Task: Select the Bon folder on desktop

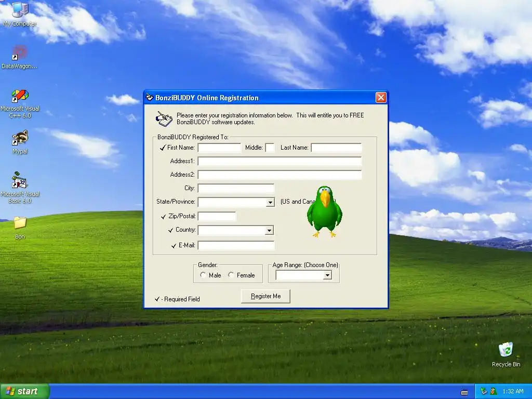Action: 20,228
